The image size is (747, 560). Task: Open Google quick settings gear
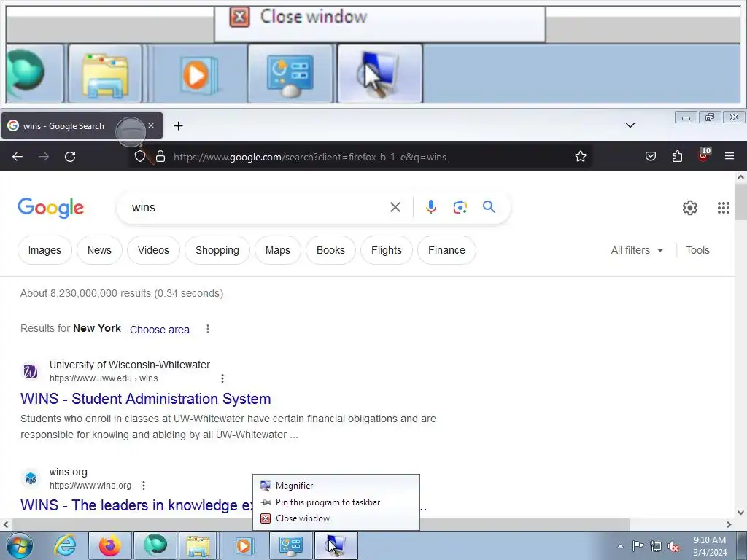[690, 208]
